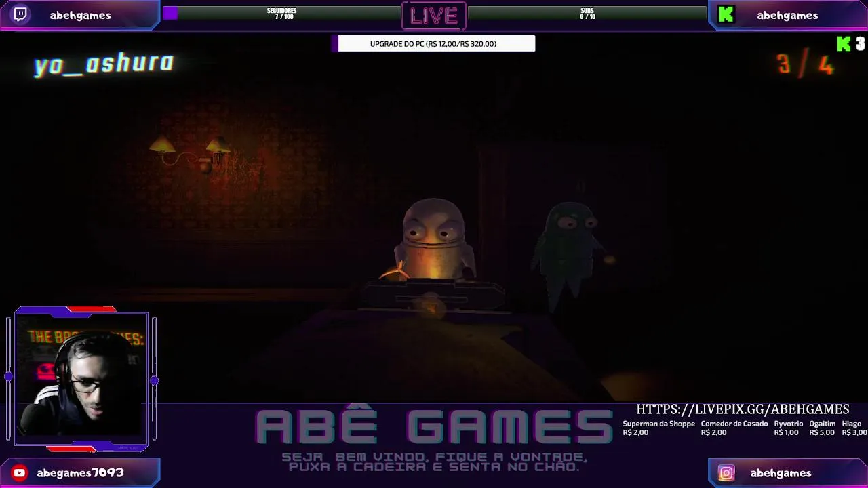Click the abegames7093 YouTube handle

pos(80,473)
